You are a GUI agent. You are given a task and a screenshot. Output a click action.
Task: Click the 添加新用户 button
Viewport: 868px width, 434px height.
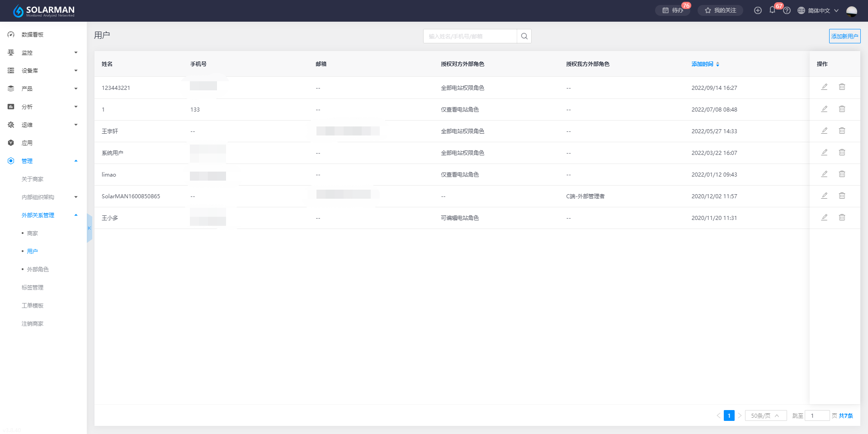[x=844, y=36]
